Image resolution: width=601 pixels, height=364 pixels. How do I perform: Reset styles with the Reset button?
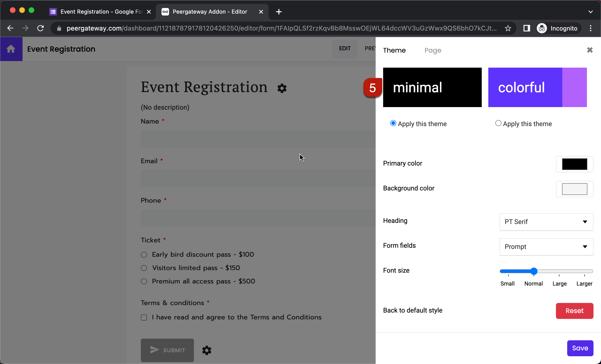[574, 310]
